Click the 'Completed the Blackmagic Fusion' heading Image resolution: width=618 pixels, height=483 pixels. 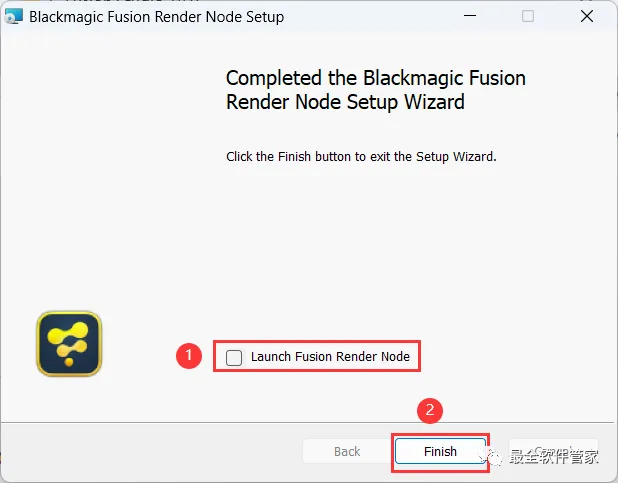pos(376,78)
